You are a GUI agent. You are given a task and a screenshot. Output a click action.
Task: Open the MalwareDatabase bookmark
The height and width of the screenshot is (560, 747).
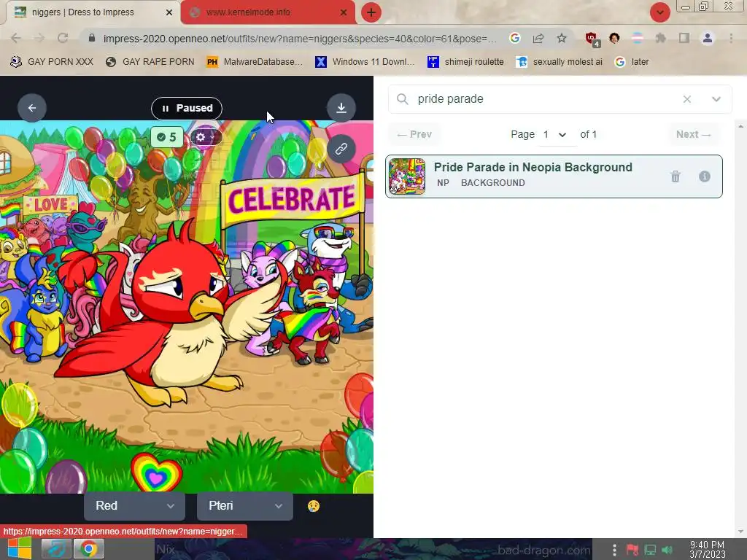click(x=255, y=62)
